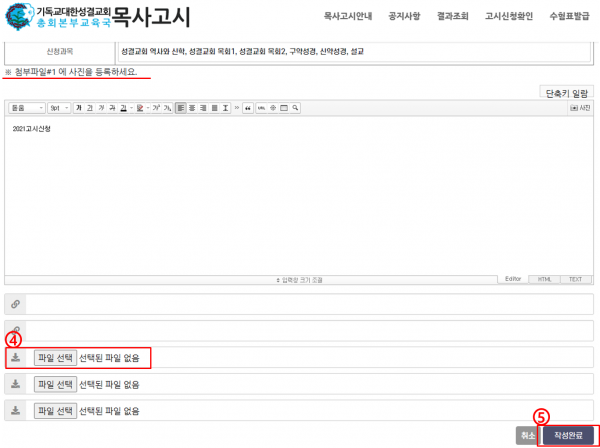The image size is (600, 448).
Task: Open the font color palette arrow
Action: click(x=131, y=108)
